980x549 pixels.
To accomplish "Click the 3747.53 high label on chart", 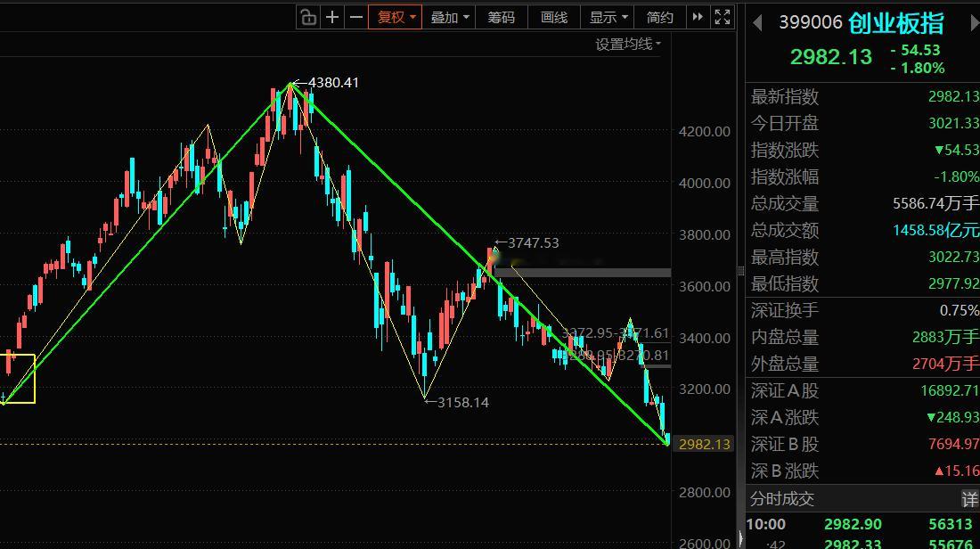I will (533, 242).
